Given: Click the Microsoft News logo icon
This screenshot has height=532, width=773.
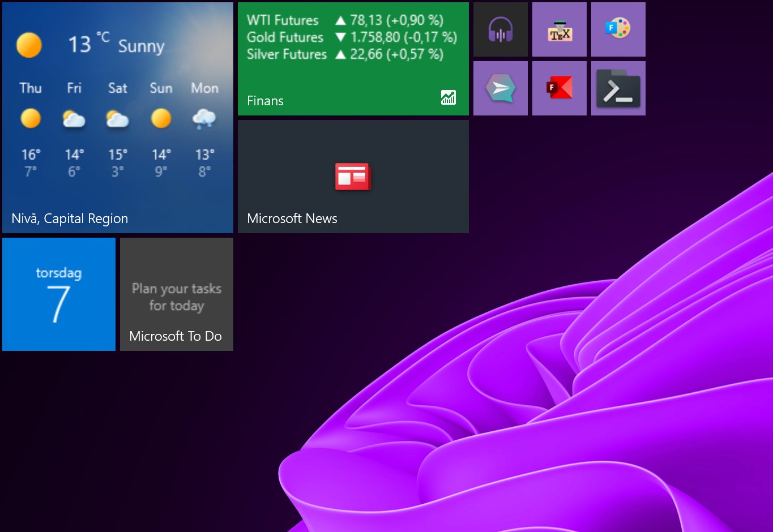Looking at the screenshot, I should pyautogui.click(x=353, y=176).
